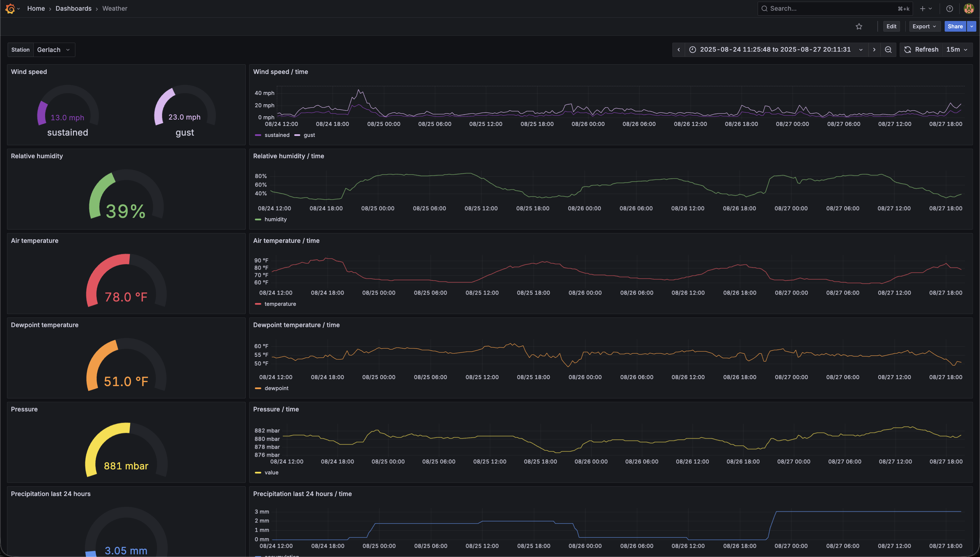Viewport: 980px width, 557px height.
Task: Click the Edit button
Action: click(891, 26)
